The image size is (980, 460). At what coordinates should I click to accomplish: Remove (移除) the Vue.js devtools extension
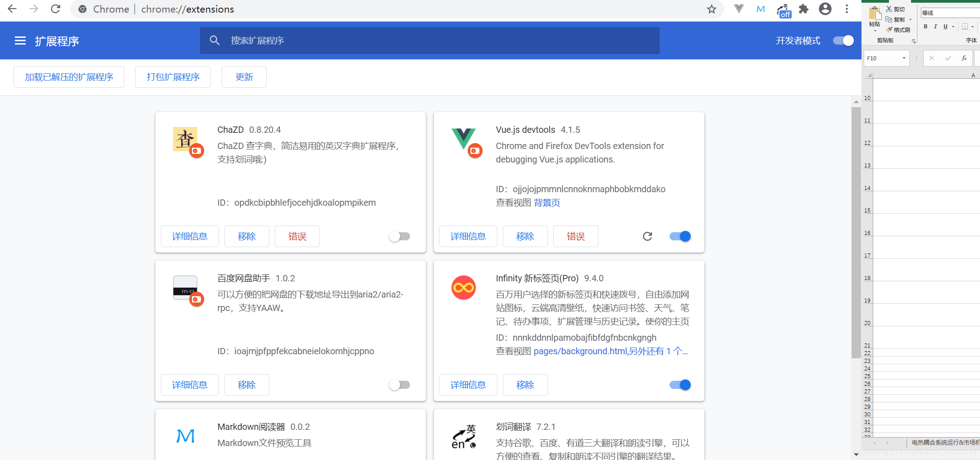click(x=525, y=236)
